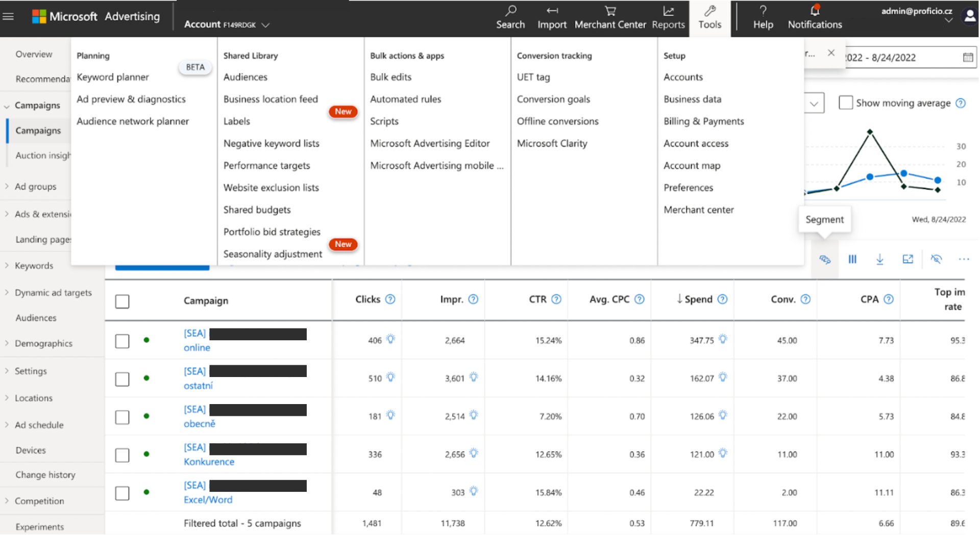This screenshot has width=980, height=551.
Task: Open the Merchant Center cart icon
Action: 610,11
